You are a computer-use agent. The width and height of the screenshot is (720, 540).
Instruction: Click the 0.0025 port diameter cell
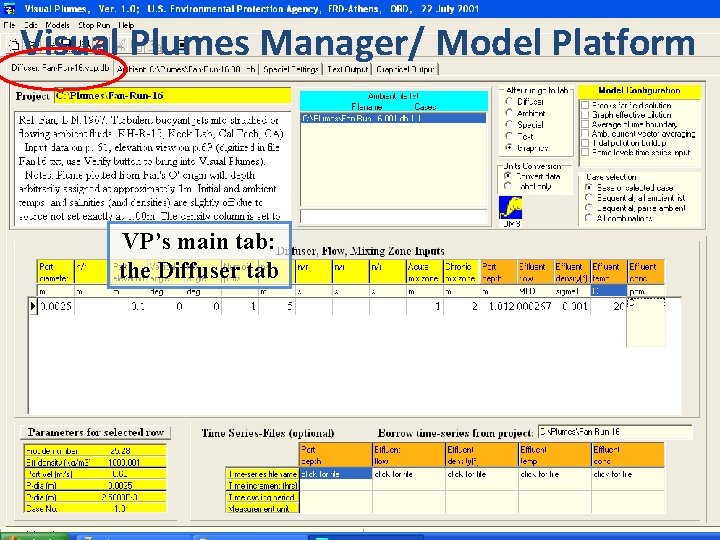[x=56, y=306]
